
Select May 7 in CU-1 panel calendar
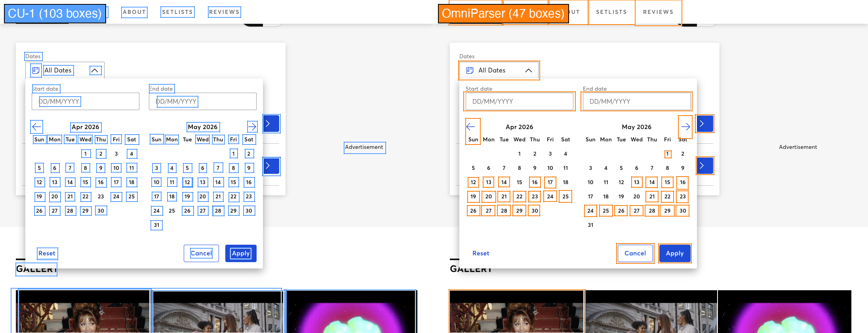(218, 168)
